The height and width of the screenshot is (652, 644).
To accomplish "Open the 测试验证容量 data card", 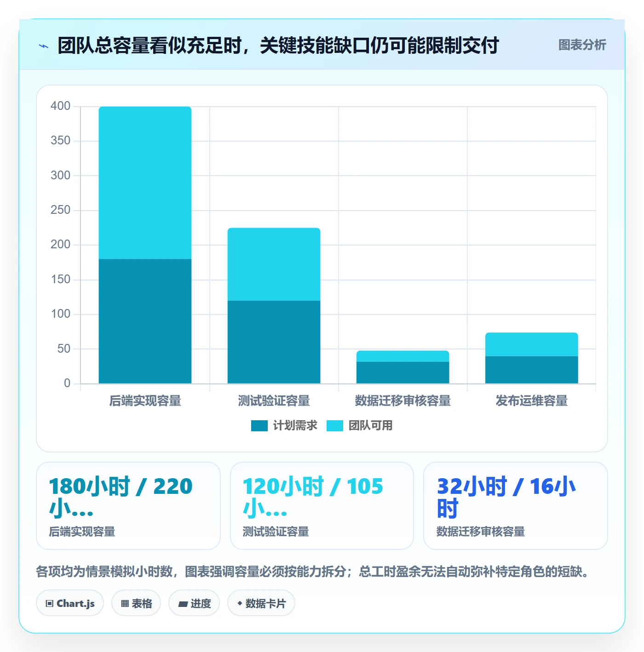I will [322, 506].
